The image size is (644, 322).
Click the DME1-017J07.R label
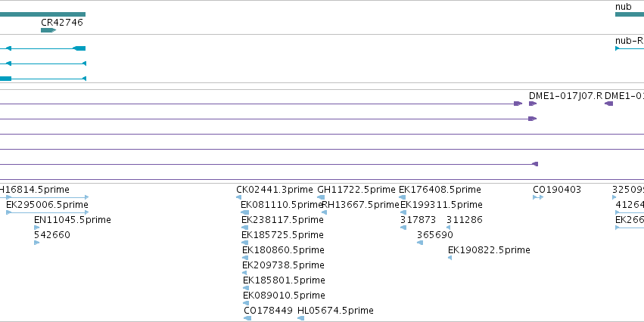[565, 96]
